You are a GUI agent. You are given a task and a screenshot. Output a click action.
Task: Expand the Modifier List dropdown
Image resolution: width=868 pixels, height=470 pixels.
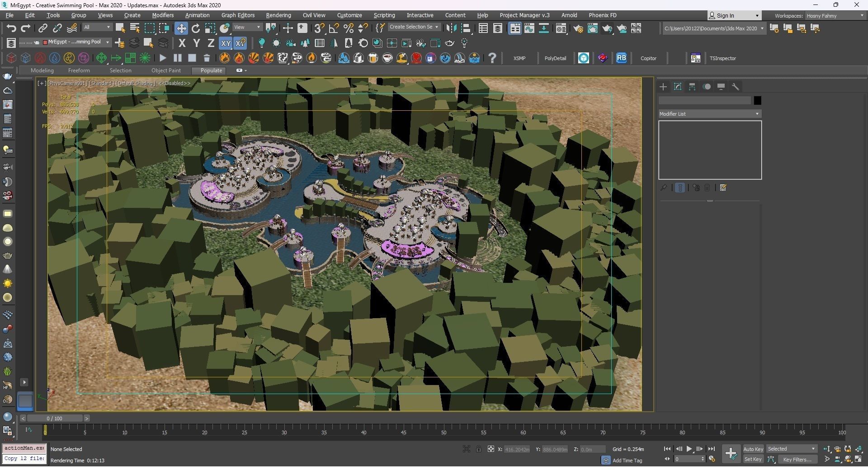click(x=709, y=114)
